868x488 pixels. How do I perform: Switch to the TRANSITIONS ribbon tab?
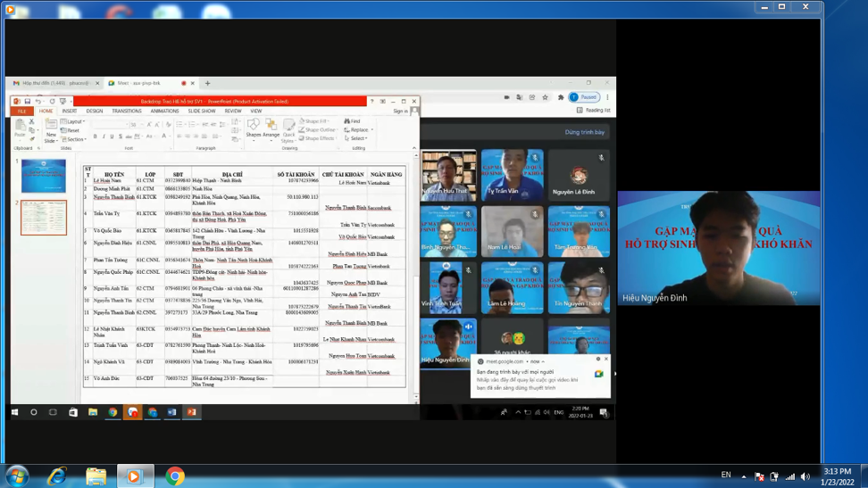pos(127,112)
